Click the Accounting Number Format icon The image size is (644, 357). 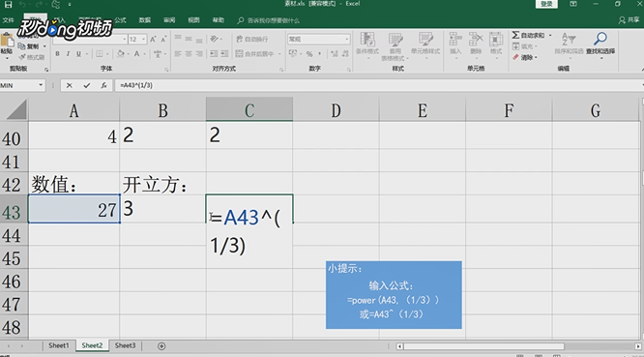(x=293, y=54)
